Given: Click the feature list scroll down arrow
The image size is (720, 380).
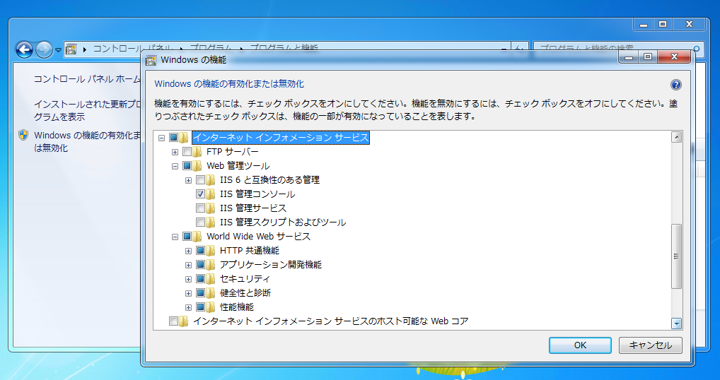Looking at the screenshot, I should tap(676, 324).
